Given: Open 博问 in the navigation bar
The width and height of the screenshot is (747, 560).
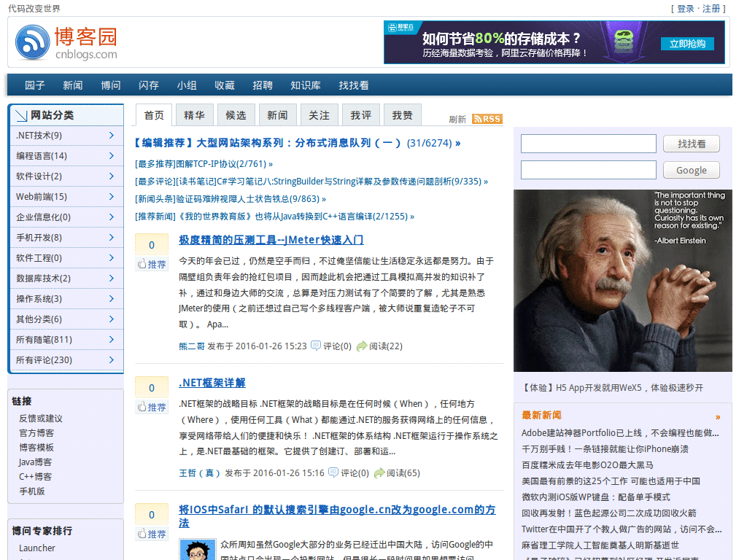Looking at the screenshot, I should coord(111,85).
